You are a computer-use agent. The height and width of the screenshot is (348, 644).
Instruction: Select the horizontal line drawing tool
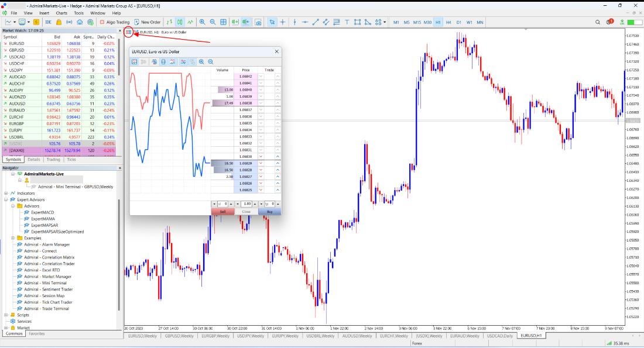(x=305, y=22)
